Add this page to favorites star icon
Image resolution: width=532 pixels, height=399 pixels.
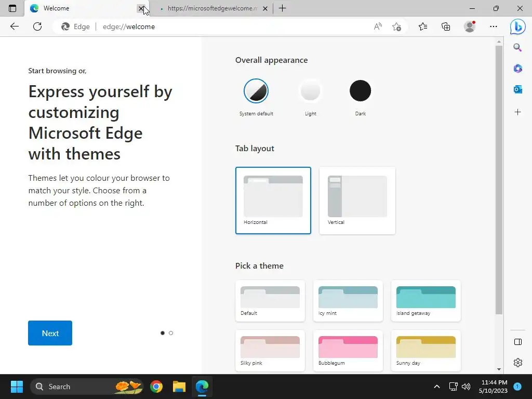click(396, 26)
